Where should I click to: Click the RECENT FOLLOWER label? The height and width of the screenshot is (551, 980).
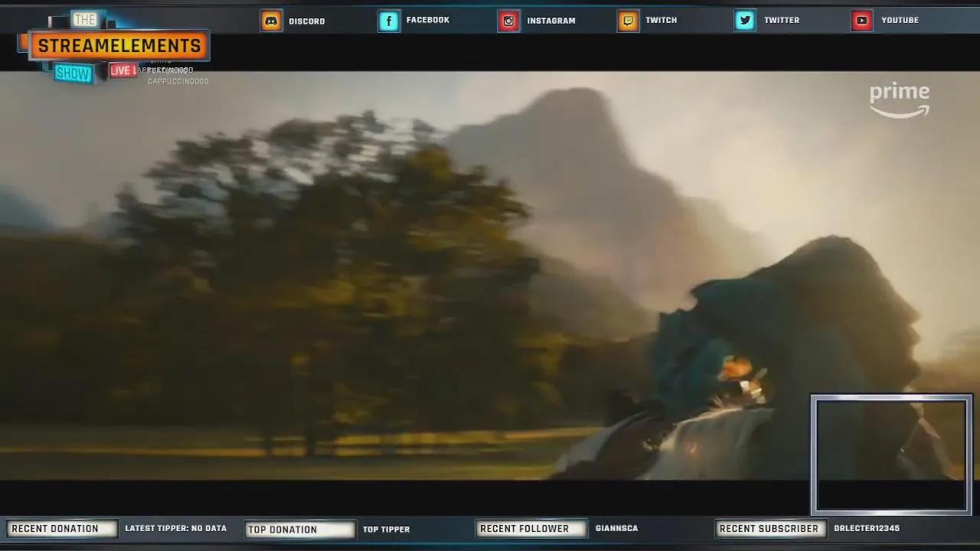[x=531, y=529]
